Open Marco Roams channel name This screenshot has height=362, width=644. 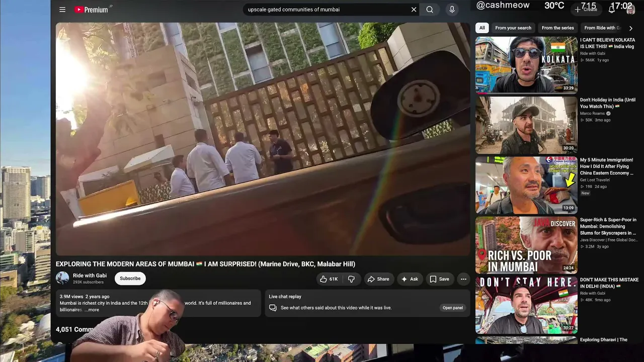pos(592,114)
